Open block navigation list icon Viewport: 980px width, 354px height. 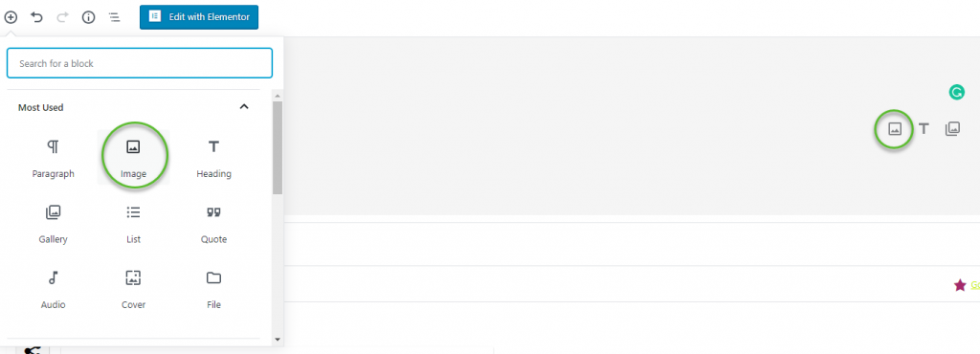coord(115,17)
